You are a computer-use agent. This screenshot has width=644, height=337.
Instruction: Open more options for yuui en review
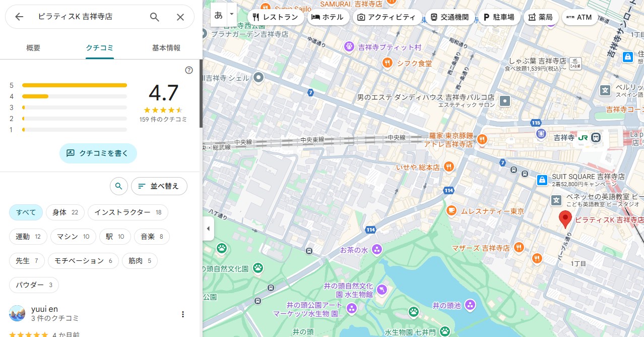point(183,314)
